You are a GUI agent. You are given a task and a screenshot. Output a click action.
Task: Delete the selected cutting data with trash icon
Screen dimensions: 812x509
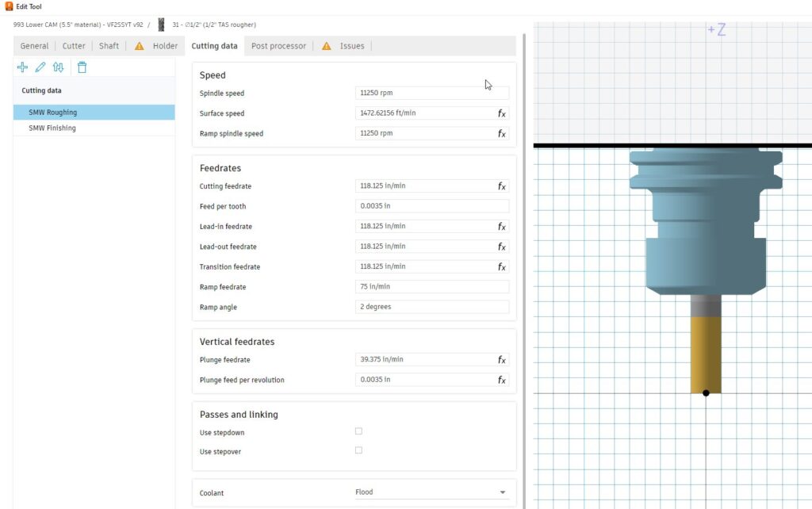(x=82, y=67)
